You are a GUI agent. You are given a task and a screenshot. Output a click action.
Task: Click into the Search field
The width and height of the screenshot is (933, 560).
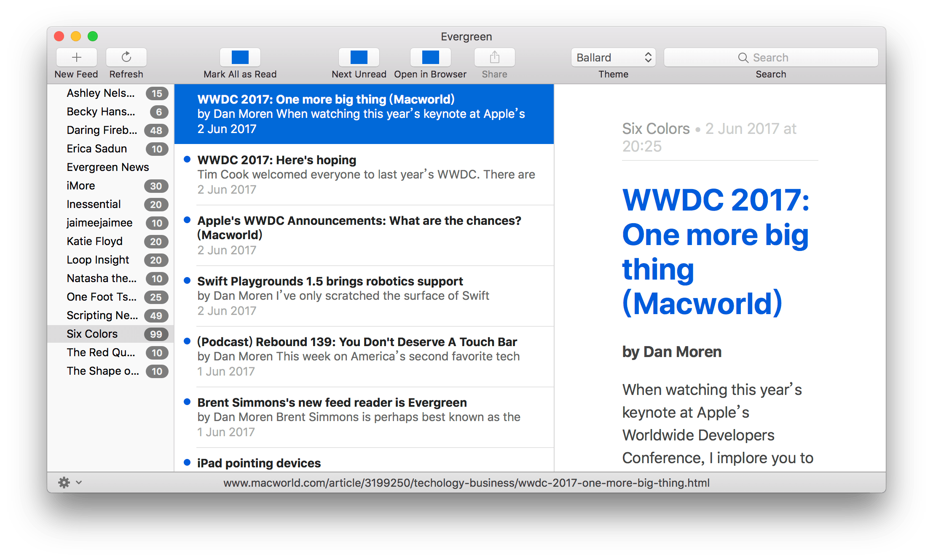tap(771, 57)
